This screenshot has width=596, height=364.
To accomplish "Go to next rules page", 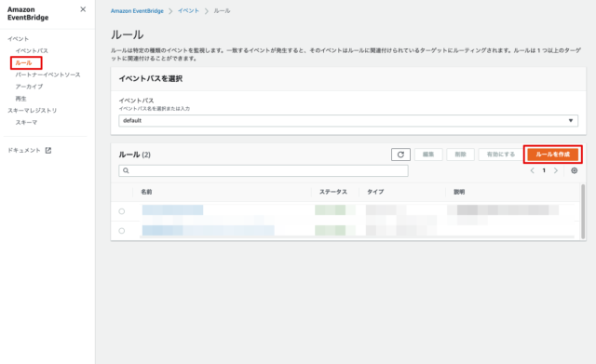I will pos(556,170).
